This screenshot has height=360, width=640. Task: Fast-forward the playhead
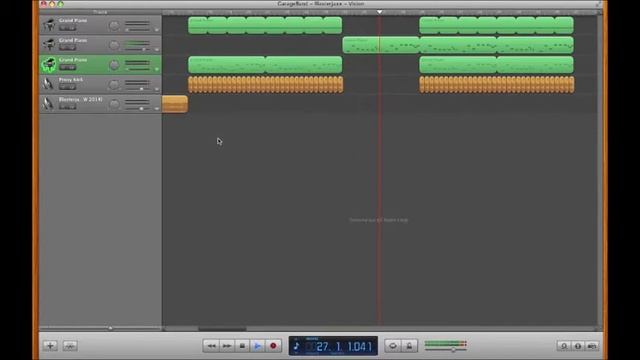click(227, 346)
